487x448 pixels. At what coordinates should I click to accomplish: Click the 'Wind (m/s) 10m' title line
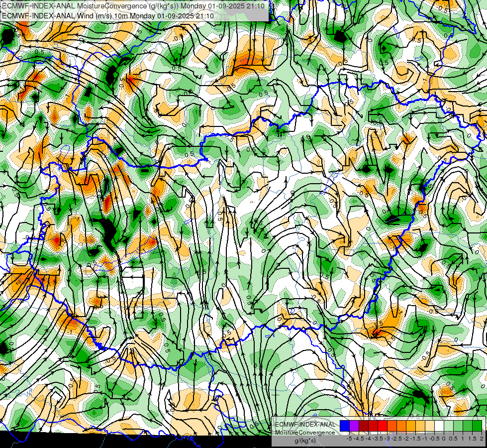point(108,16)
